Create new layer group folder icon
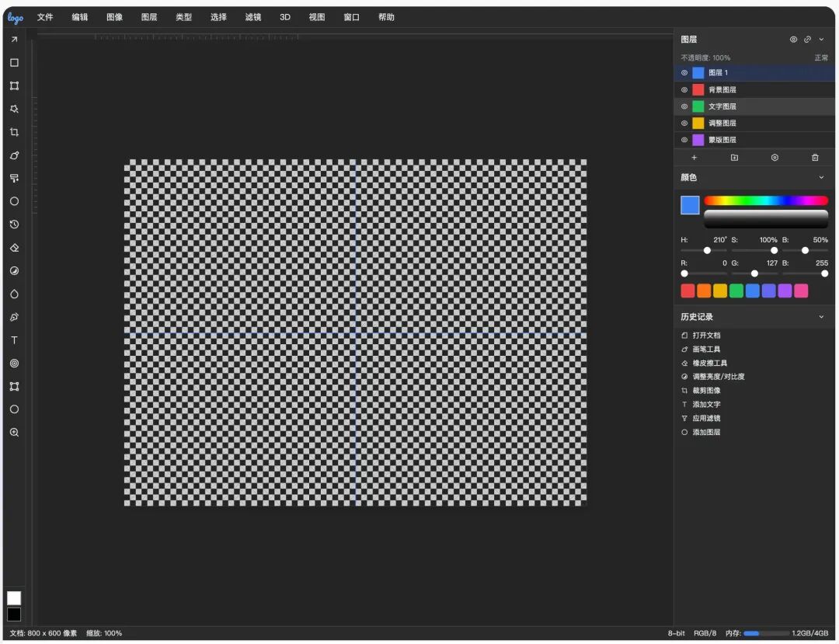Screen dimensions: 839x644 click(734, 158)
